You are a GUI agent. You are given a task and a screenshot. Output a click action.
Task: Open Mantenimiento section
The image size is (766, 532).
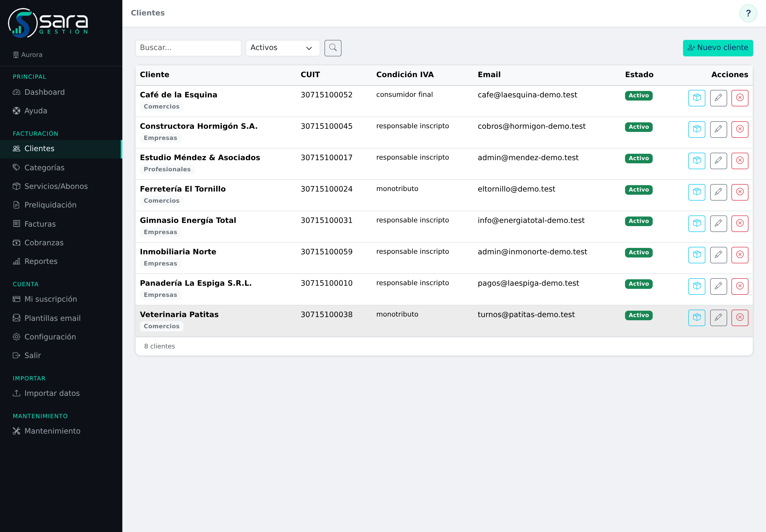pos(61,431)
